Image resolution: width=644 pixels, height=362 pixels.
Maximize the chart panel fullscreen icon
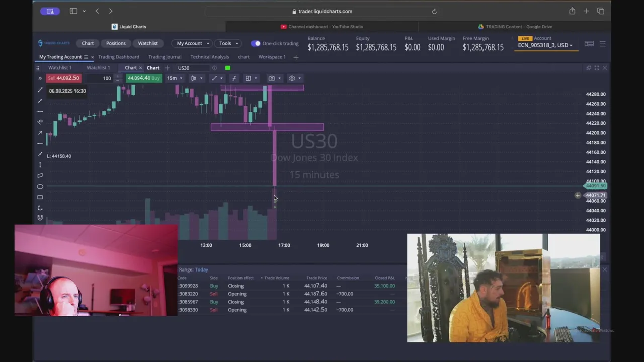click(x=597, y=68)
